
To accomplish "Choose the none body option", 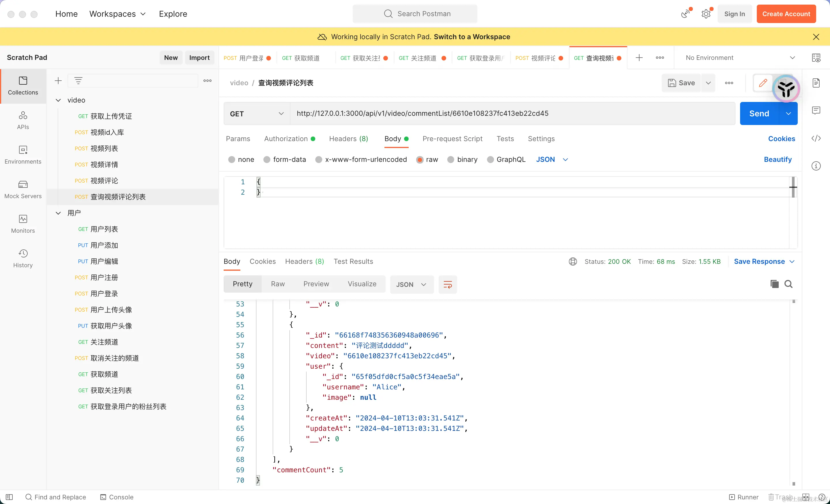I will (231, 160).
